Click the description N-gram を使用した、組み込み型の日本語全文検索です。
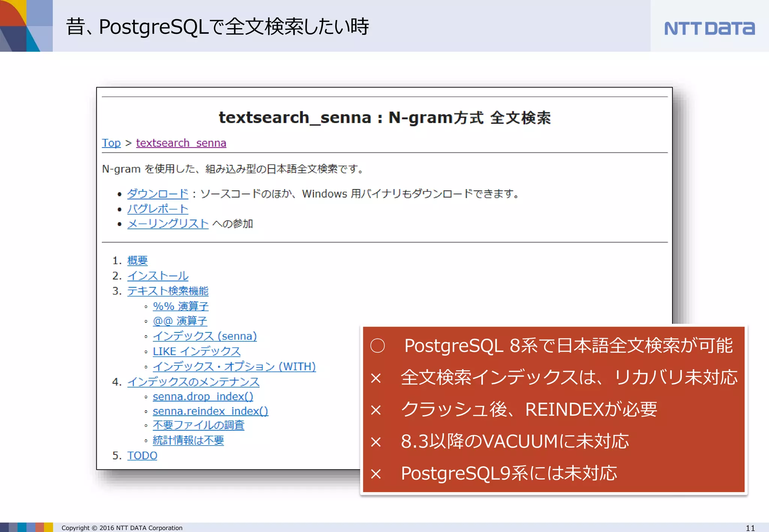 tap(233, 169)
